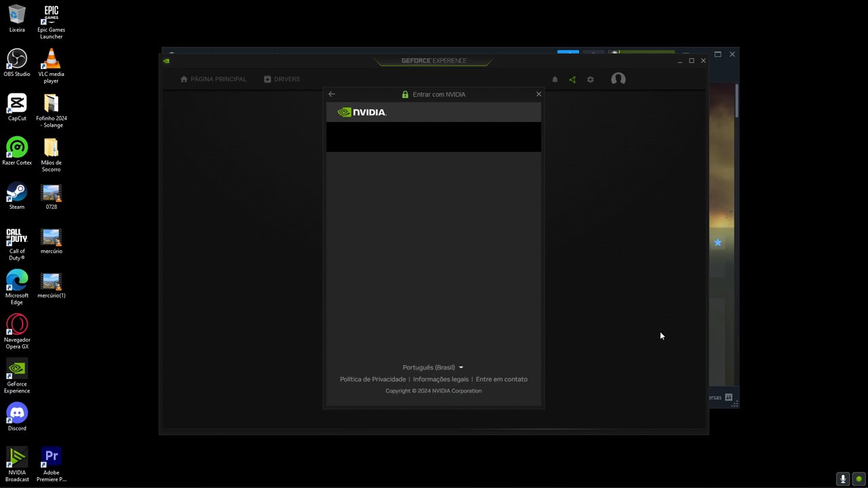Open notifications bell in GeForce Experience
This screenshot has width=868, height=488.
coord(555,79)
